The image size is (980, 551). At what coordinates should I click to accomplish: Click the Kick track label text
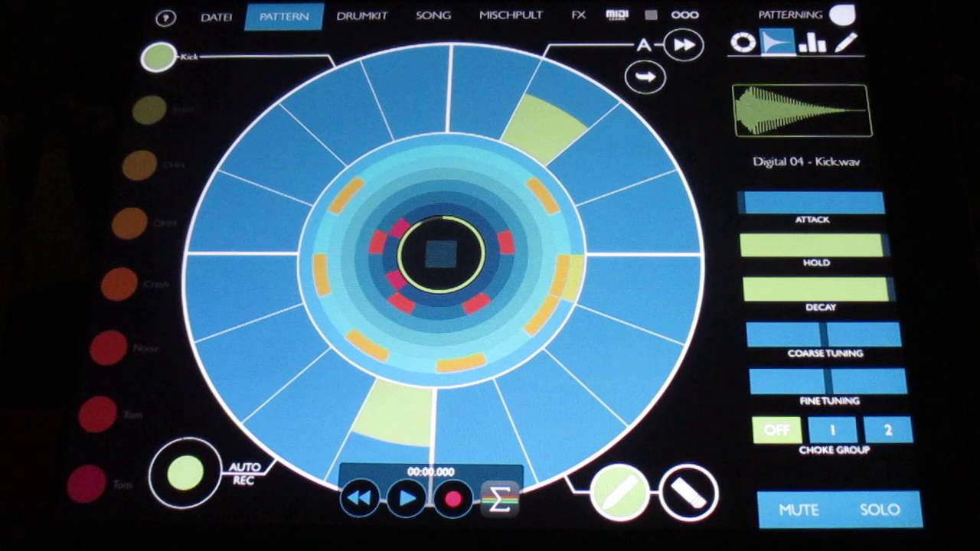(189, 57)
